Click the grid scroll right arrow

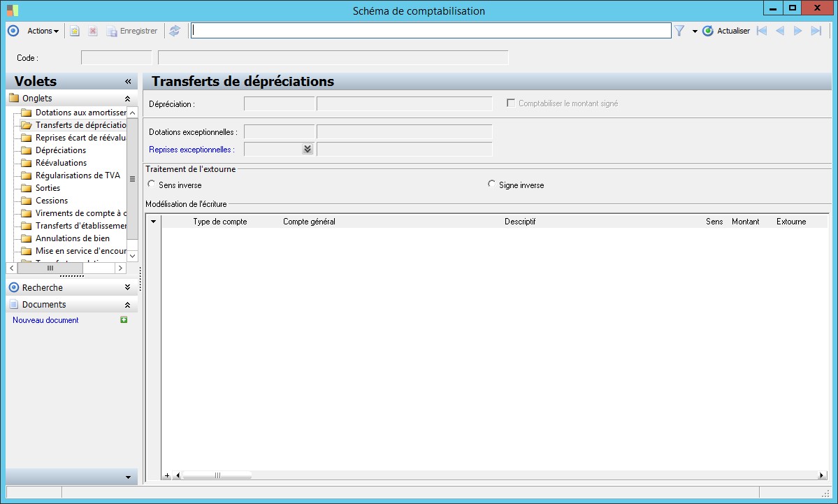click(821, 475)
